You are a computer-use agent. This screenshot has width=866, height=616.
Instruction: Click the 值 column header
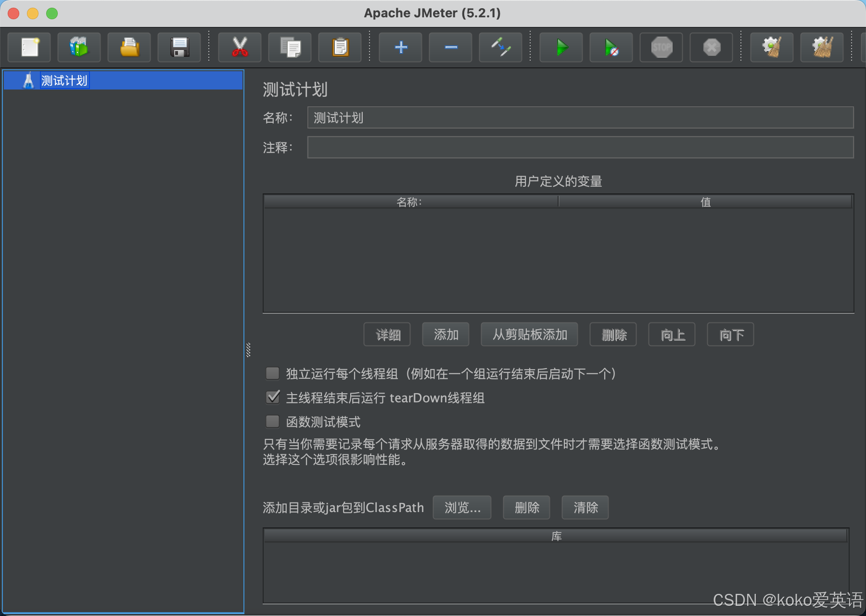[705, 202]
